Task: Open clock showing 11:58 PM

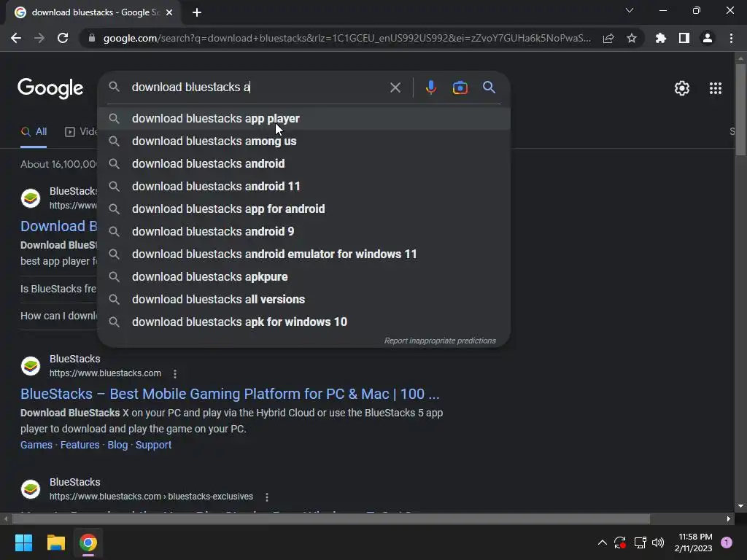Action: point(694,542)
